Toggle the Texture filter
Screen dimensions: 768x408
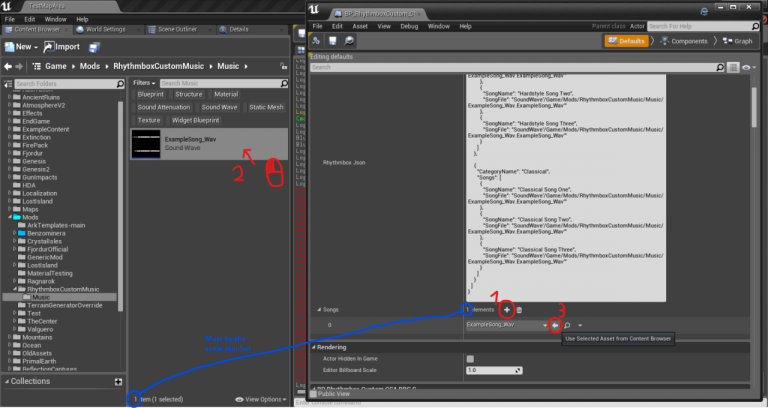click(148, 120)
